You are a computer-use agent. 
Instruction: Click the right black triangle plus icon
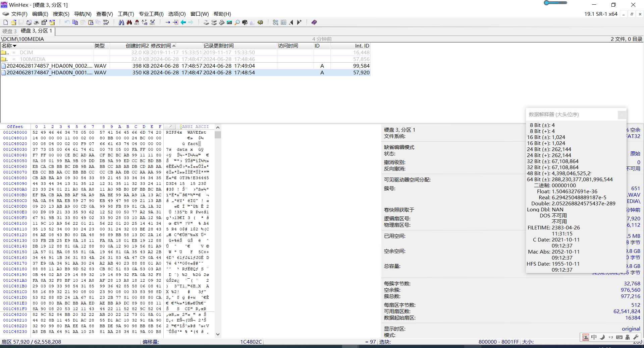299,22
